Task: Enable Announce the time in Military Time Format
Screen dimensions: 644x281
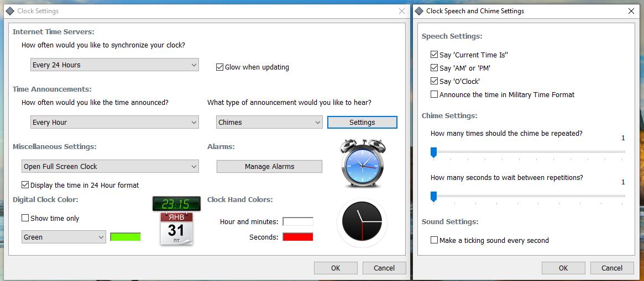Action: point(434,94)
